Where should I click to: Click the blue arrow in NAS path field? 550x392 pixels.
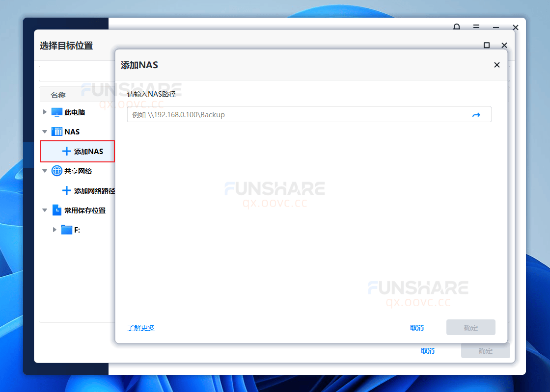point(475,115)
